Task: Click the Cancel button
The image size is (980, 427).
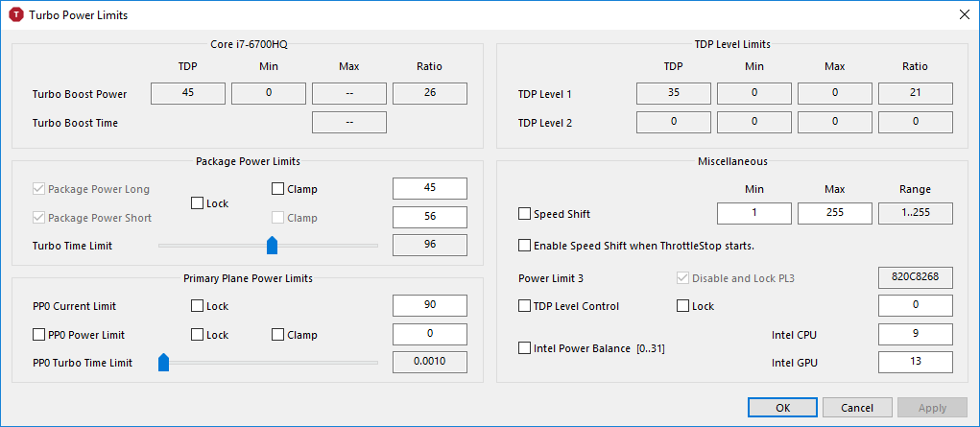Action: (857, 408)
